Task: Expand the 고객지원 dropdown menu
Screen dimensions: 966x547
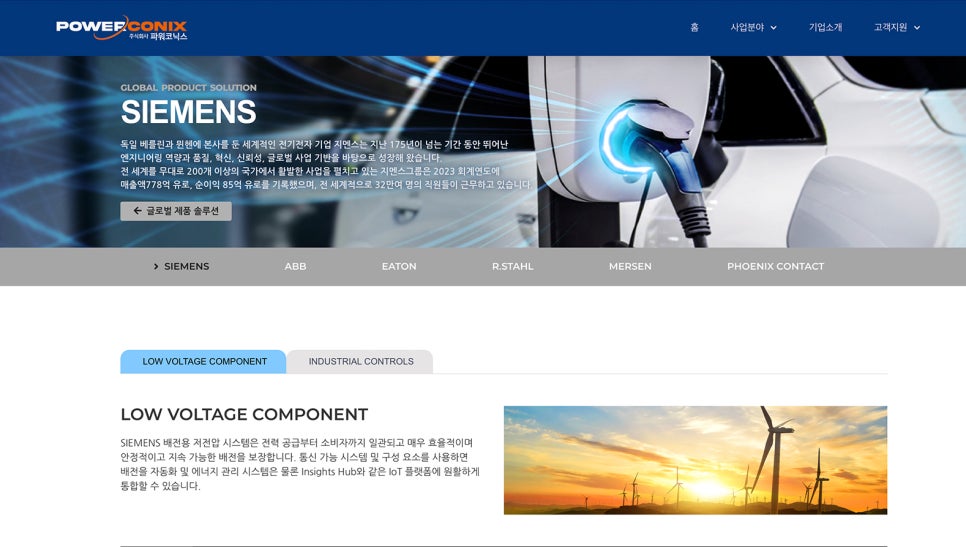Action: [x=896, y=27]
